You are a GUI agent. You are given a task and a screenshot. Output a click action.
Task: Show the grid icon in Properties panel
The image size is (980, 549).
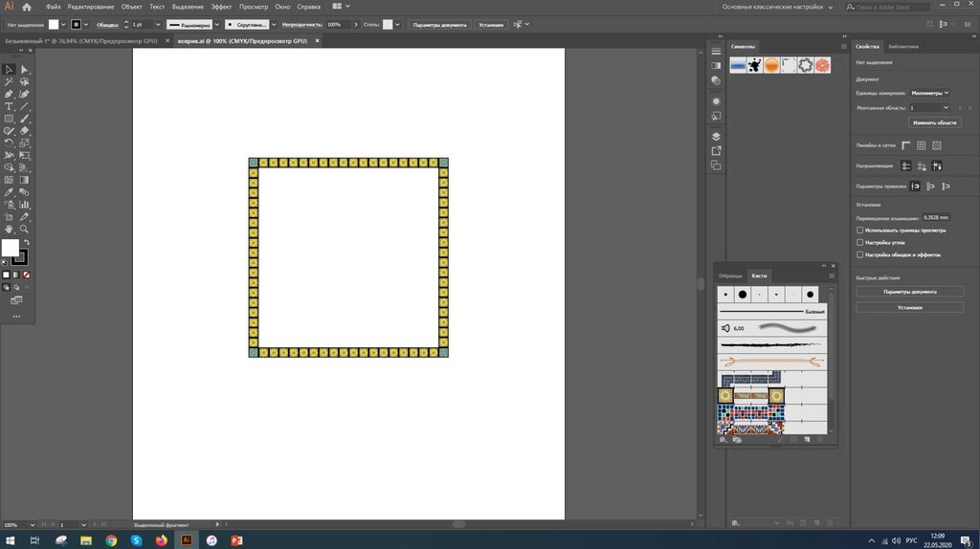pyautogui.click(x=921, y=144)
